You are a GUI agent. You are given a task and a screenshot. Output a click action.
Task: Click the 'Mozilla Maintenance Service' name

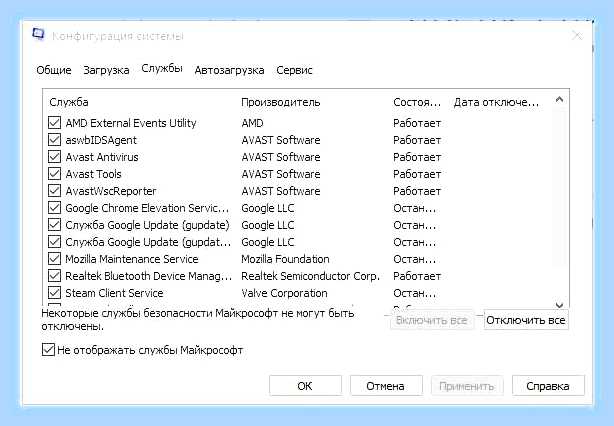pos(132,259)
